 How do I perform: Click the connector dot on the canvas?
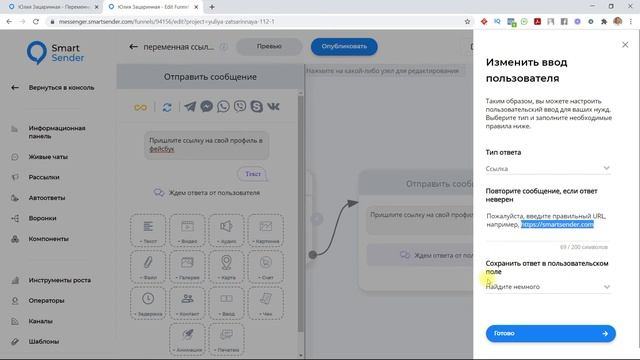[313, 255]
